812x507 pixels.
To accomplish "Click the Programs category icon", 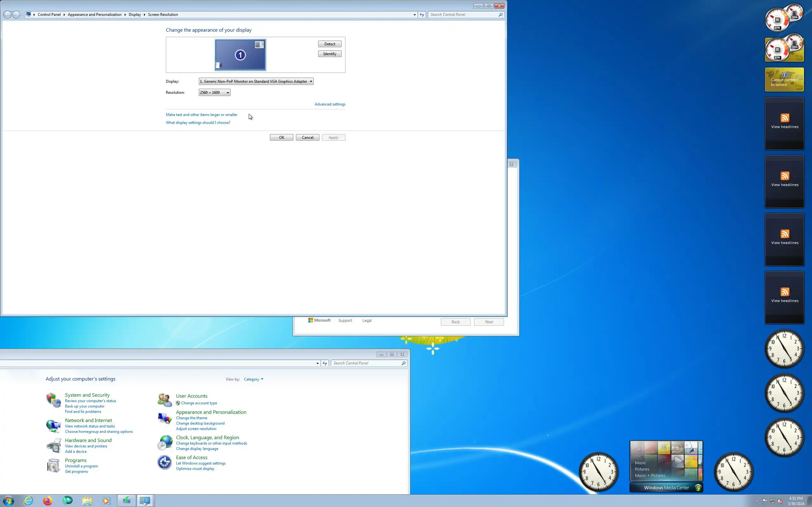I will point(53,465).
